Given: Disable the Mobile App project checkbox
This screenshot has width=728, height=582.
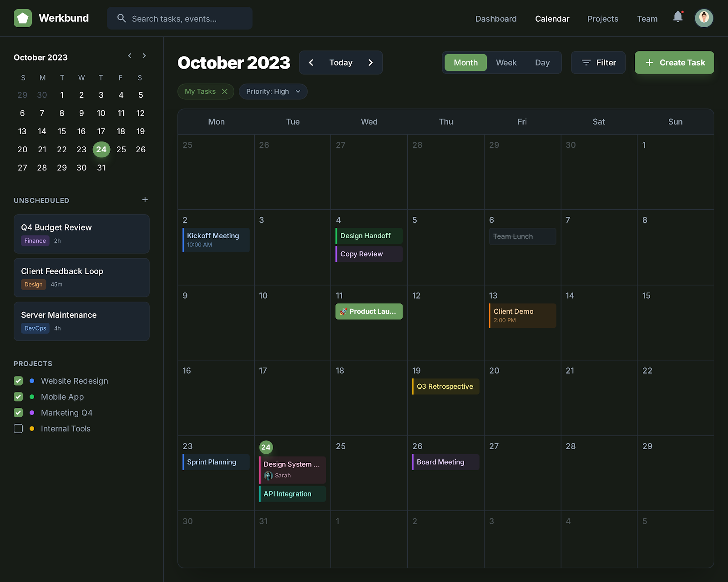Looking at the screenshot, I should click(x=18, y=396).
